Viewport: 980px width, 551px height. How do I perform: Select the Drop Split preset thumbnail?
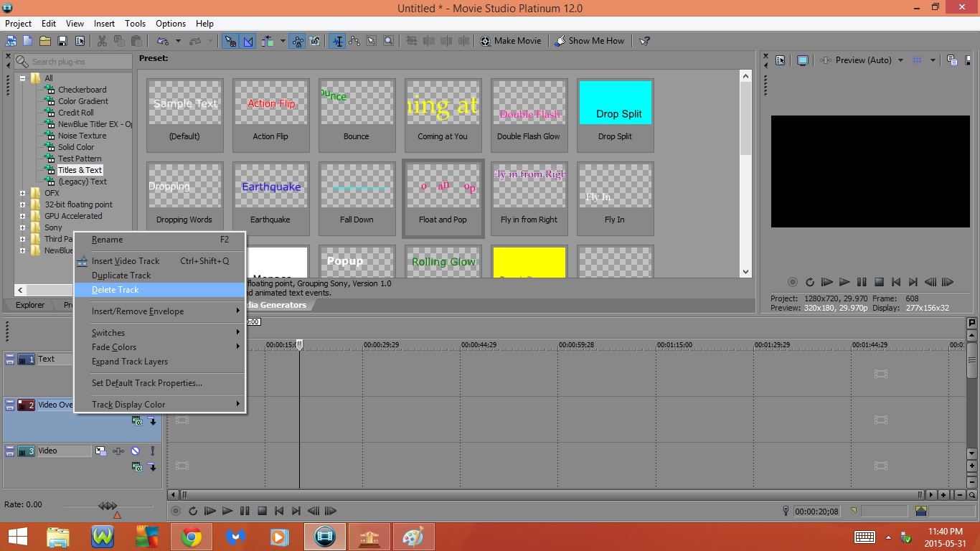tap(615, 115)
